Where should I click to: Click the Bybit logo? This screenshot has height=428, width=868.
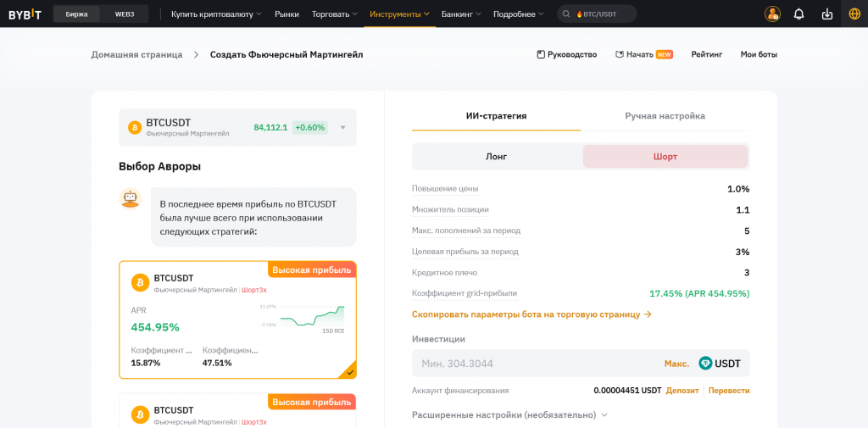pyautogui.click(x=25, y=14)
